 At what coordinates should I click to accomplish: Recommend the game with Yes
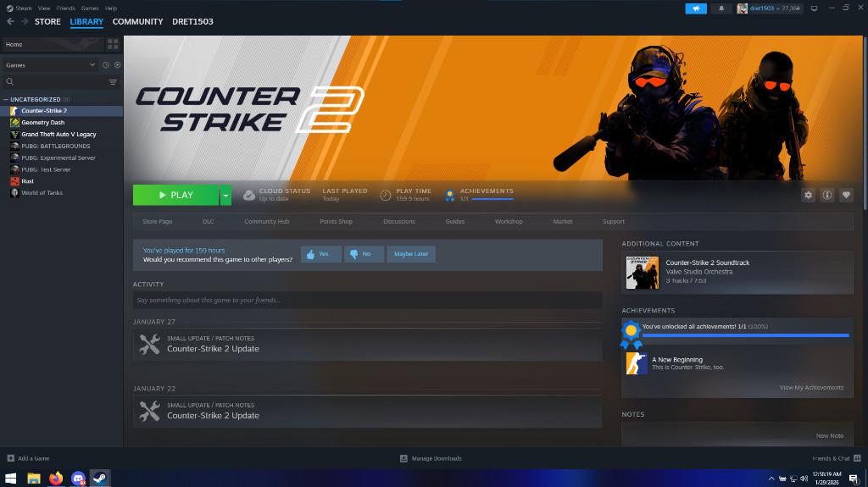(x=320, y=254)
